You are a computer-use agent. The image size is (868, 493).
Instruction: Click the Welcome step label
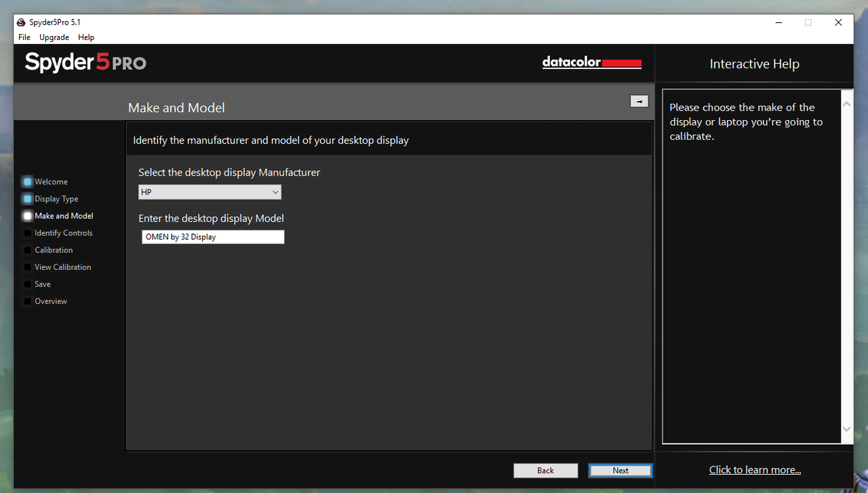[x=51, y=182]
